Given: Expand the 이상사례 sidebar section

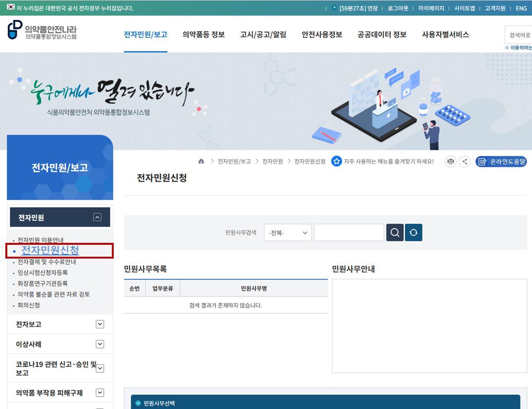Looking at the screenshot, I should pos(100,344).
